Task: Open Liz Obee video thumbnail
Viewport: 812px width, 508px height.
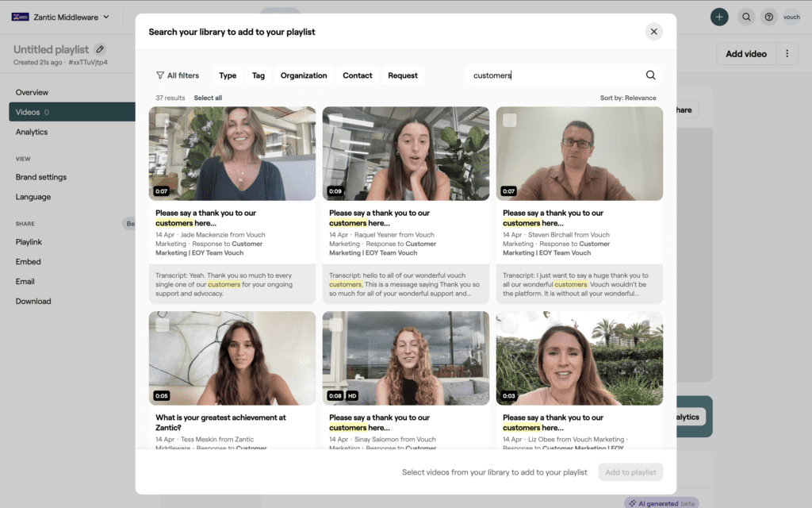Action: coord(580,358)
